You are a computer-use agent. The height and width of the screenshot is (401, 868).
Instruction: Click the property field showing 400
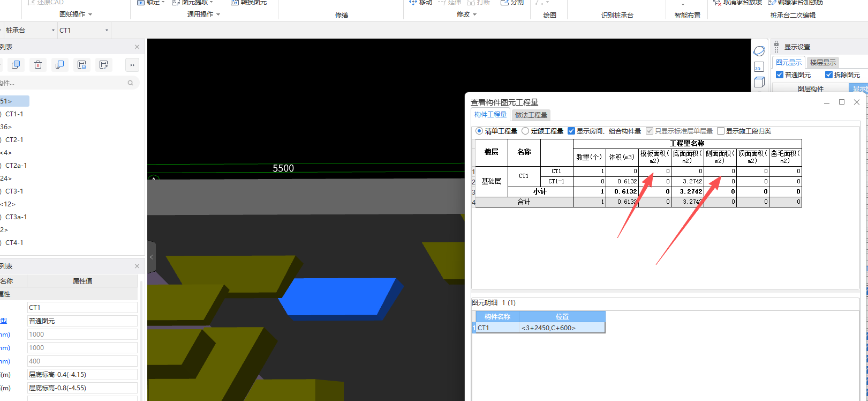pyautogui.click(x=82, y=361)
